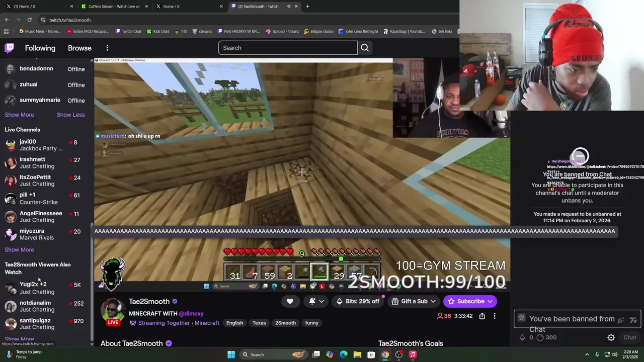Open the Minecraft category link

(207, 323)
